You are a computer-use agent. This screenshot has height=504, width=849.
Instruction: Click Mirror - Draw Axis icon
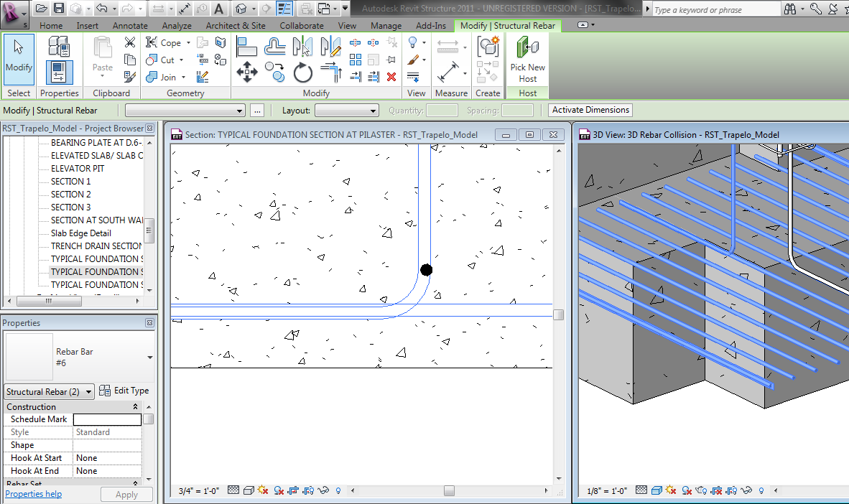coord(330,47)
